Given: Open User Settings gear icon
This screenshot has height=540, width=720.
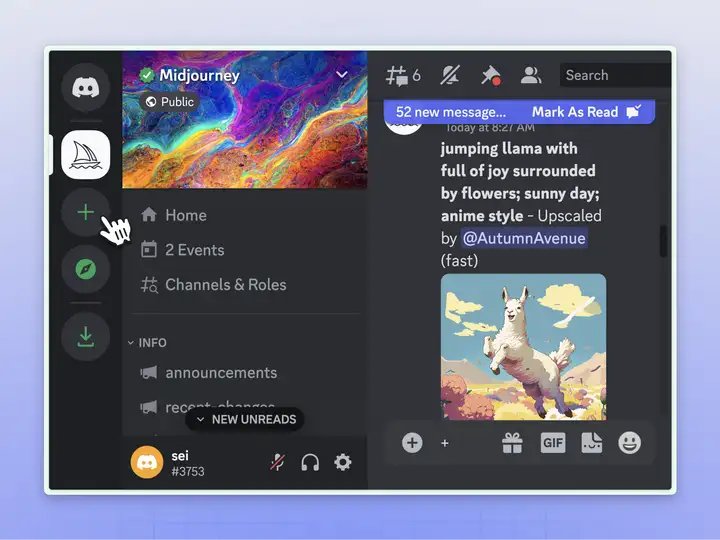Looking at the screenshot, I should [343, 462].
